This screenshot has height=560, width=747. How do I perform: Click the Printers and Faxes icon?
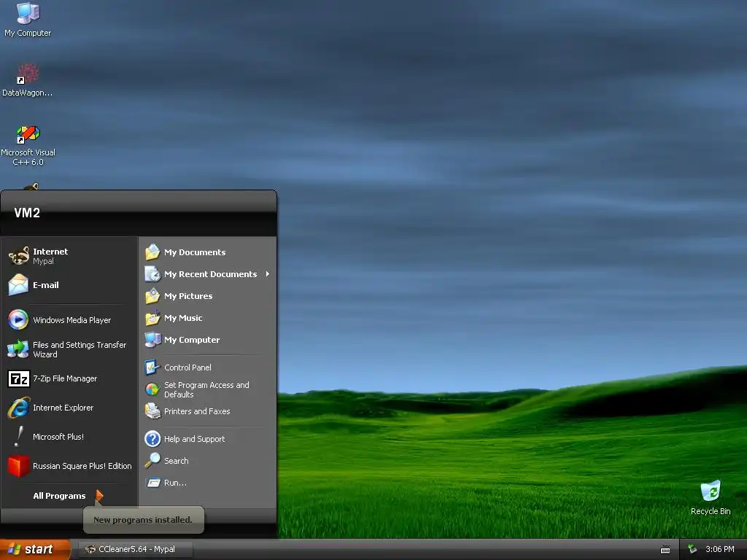pos(152,411)
